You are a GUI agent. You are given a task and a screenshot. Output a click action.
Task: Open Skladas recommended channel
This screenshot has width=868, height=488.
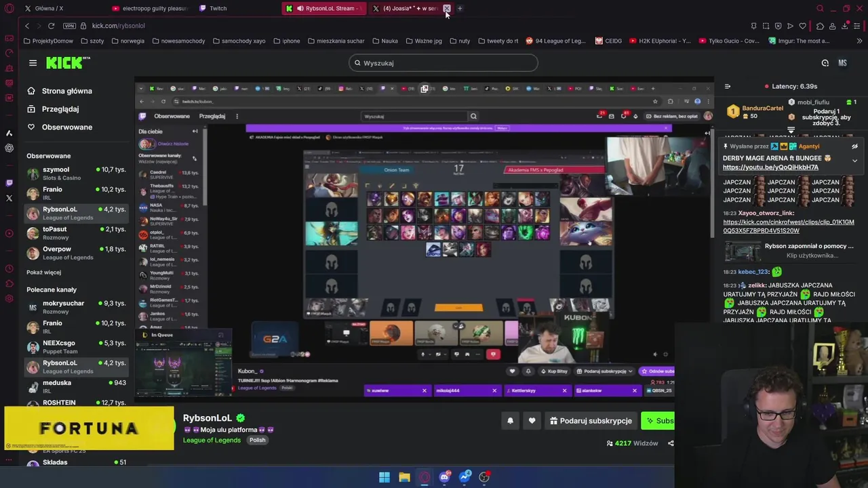pos(77,462)
